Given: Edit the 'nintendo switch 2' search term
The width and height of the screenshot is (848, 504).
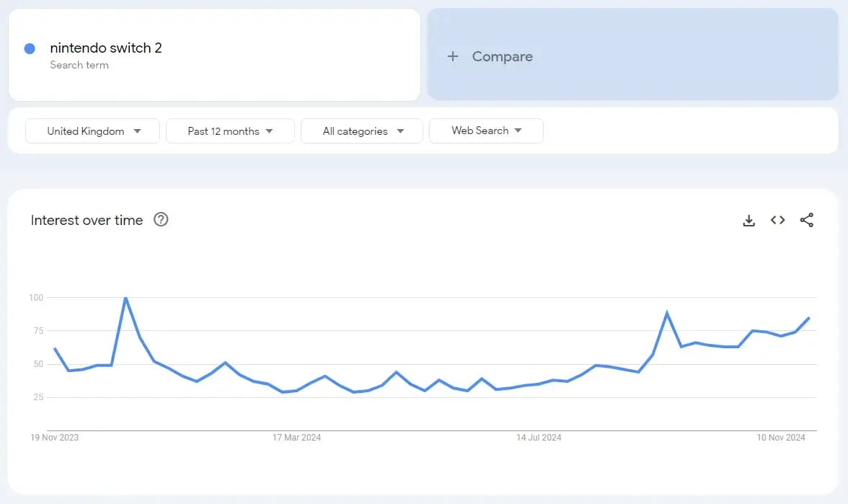Looking at the screenshot, I should pyautogui.click(x=106, y=48).
